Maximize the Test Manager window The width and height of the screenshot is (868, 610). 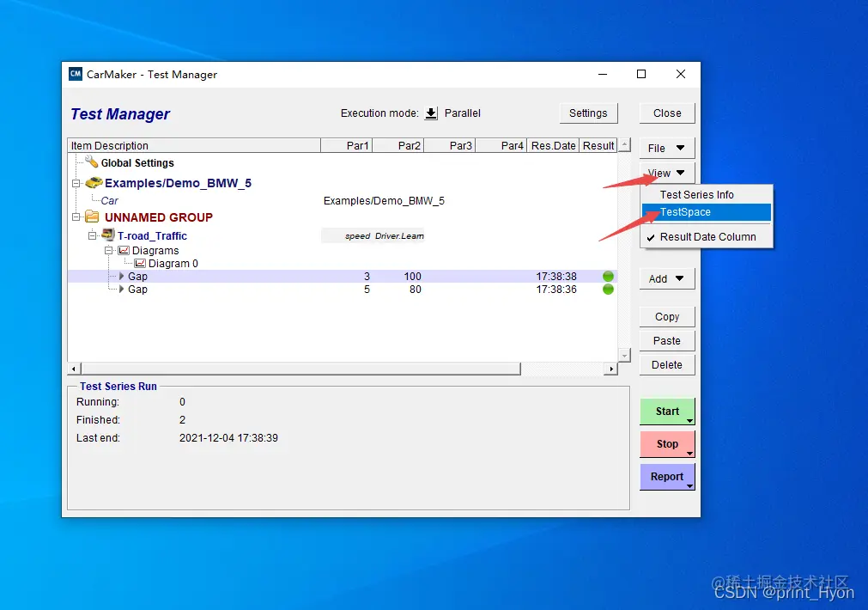[x=641, y=74]
